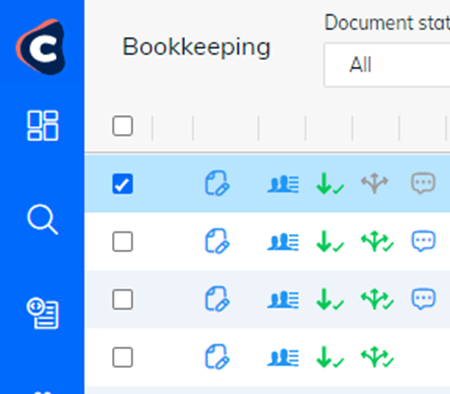Open the gray comment bubble in selected row

coord(423,183)
